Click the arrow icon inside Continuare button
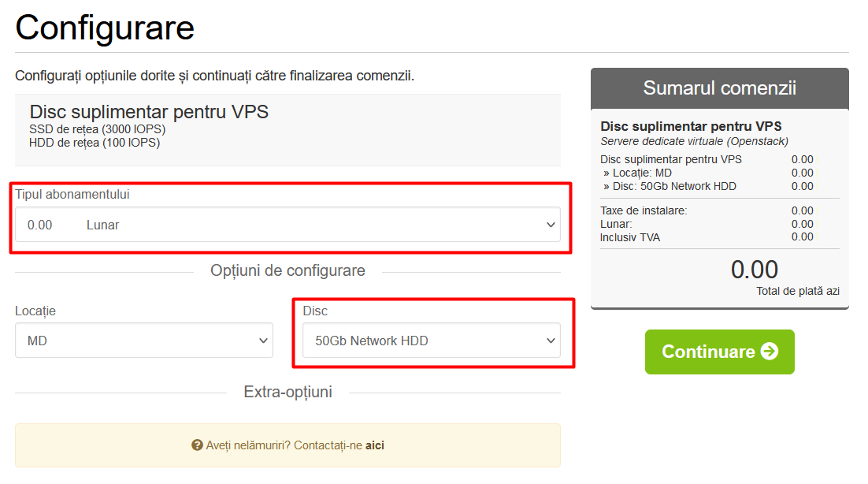Viewport: 868px width, 484px height. 769,352
